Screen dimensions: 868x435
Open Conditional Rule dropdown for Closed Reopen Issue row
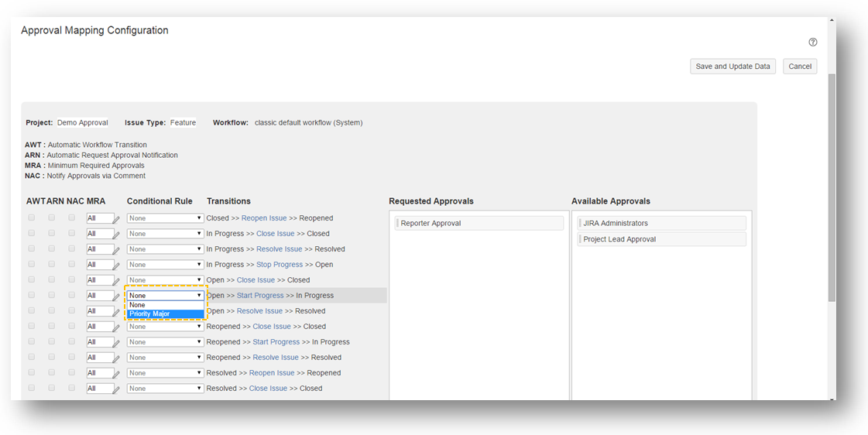tap(165, 218)
